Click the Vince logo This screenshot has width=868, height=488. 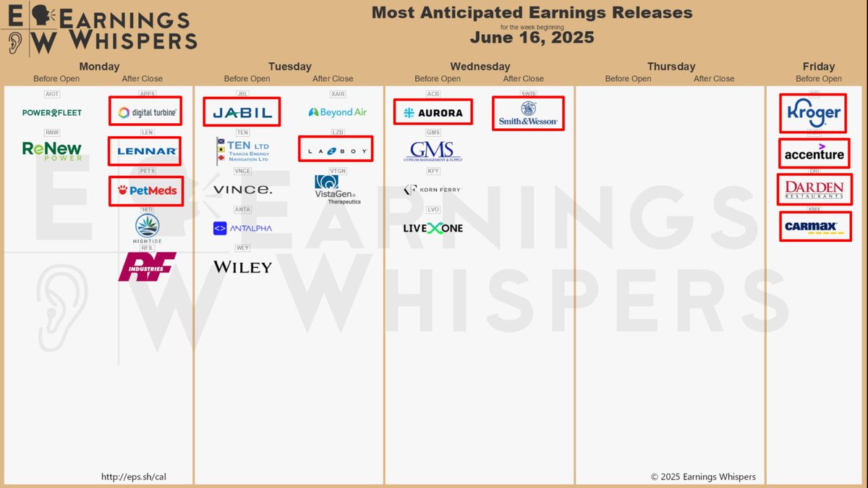tap(242, 190)
